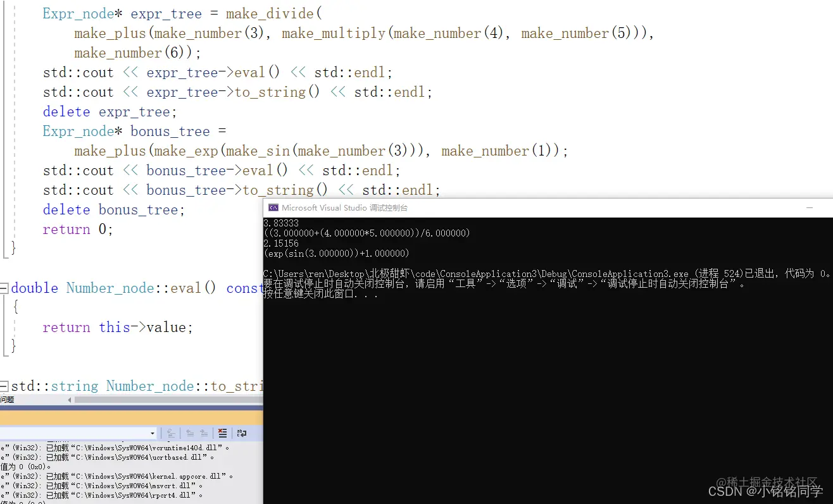Viewport: 833px width, 504px height.
Task: Click output line loading ucrtbased.dll
Action: [x=107, y=457]
